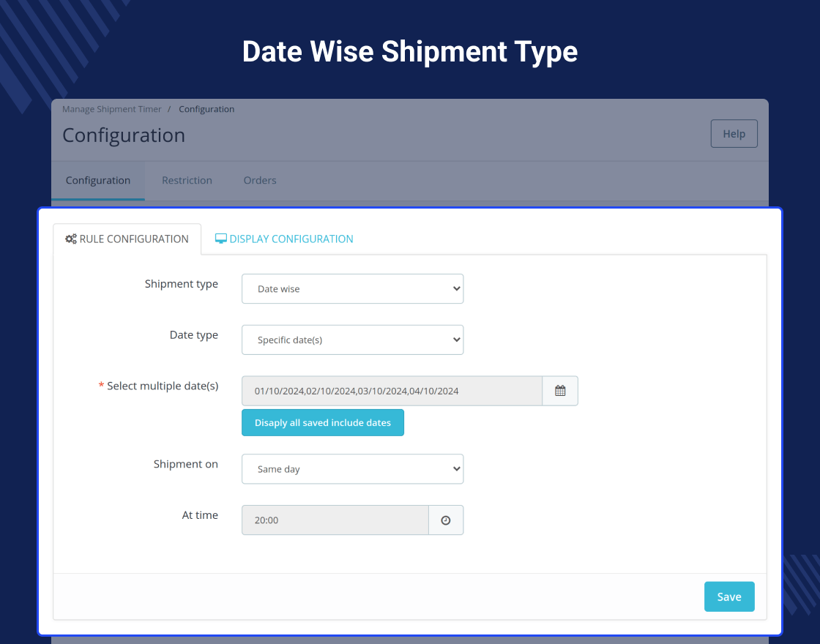
Task: Focus the Select multiple dates field
Action: coord(392,391)
